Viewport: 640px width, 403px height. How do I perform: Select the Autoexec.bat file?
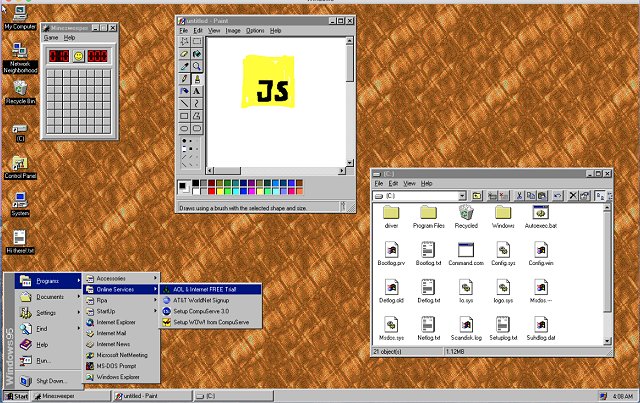click(x=541, y=217)
